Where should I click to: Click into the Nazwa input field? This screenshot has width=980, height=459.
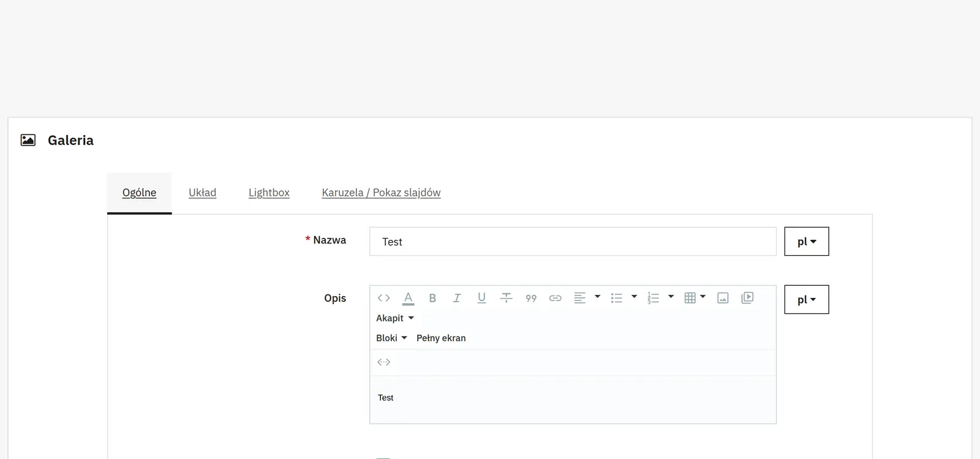pyautogui.click(x=573, y=241)
